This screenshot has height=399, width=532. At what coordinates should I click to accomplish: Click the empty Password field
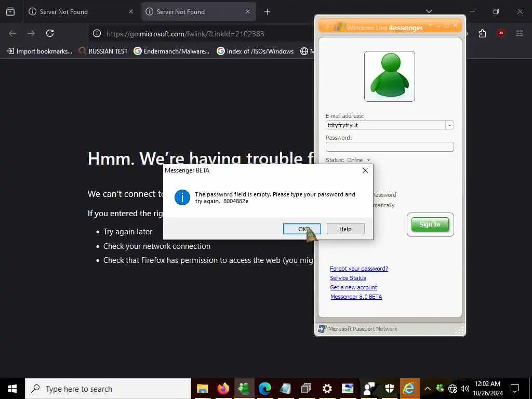(390, 147)
